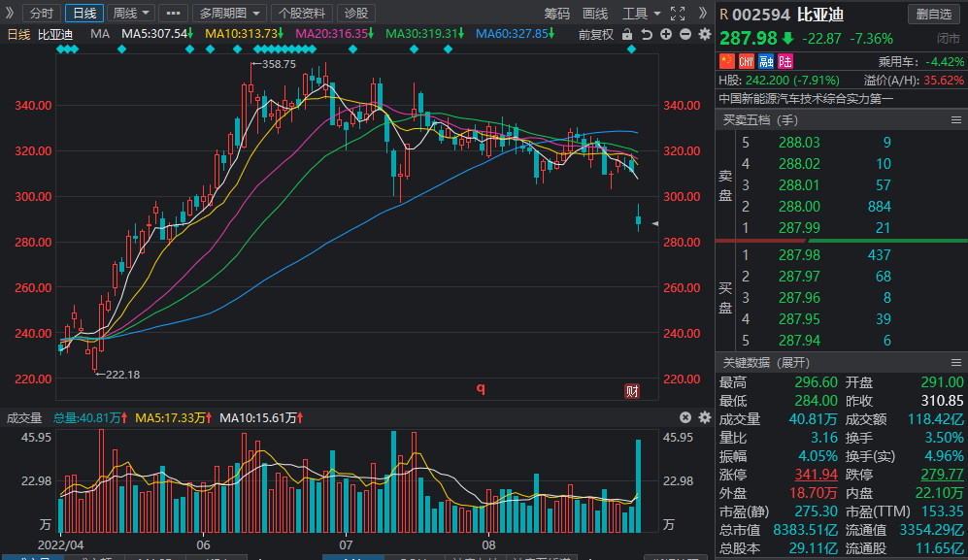Toggle the chart lock icon

point(627,35)
